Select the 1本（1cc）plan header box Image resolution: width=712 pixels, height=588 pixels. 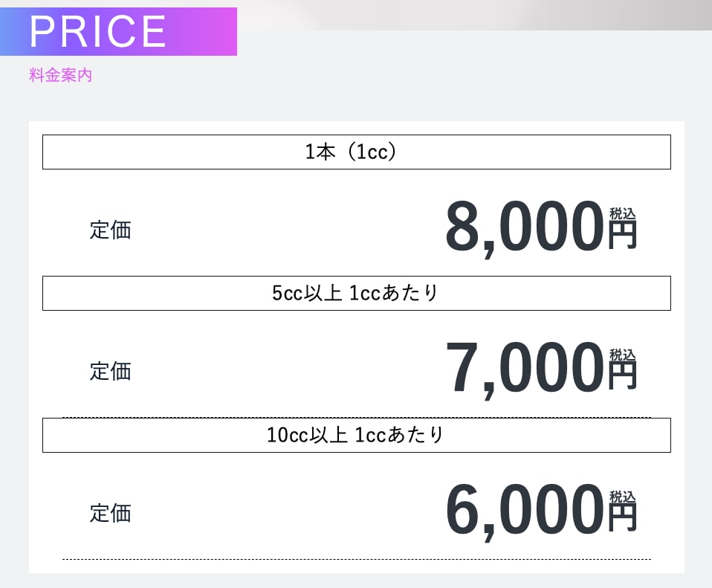click(x=357, y=152)
